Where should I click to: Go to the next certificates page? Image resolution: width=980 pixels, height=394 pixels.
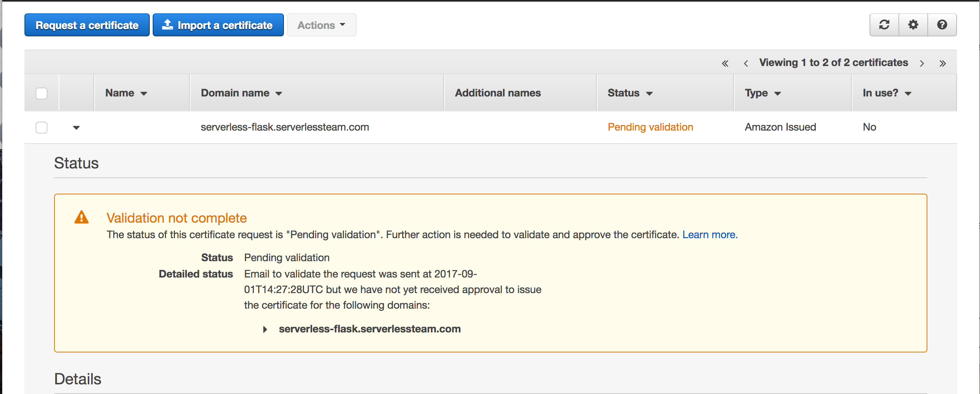pyautogui.click(x=922, y=63)
